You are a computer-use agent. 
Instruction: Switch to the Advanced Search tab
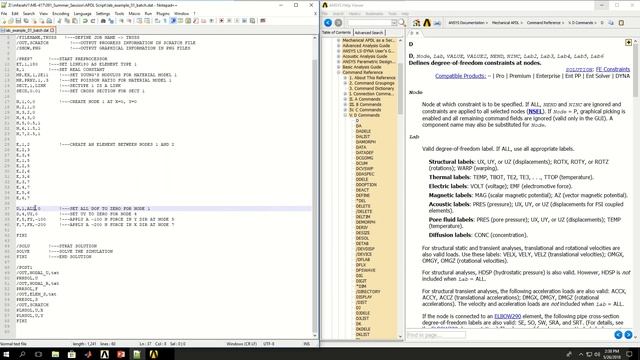(369, 33)
